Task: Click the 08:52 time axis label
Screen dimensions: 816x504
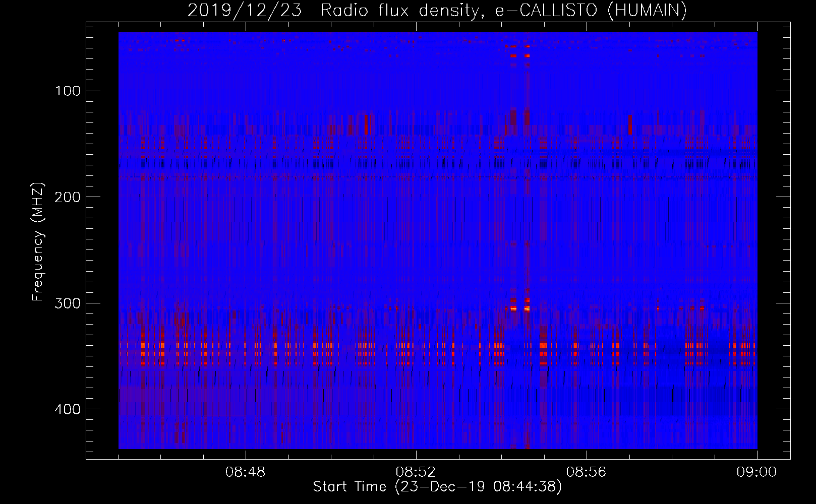Action: pyautogui.click(x=416, y=473)
